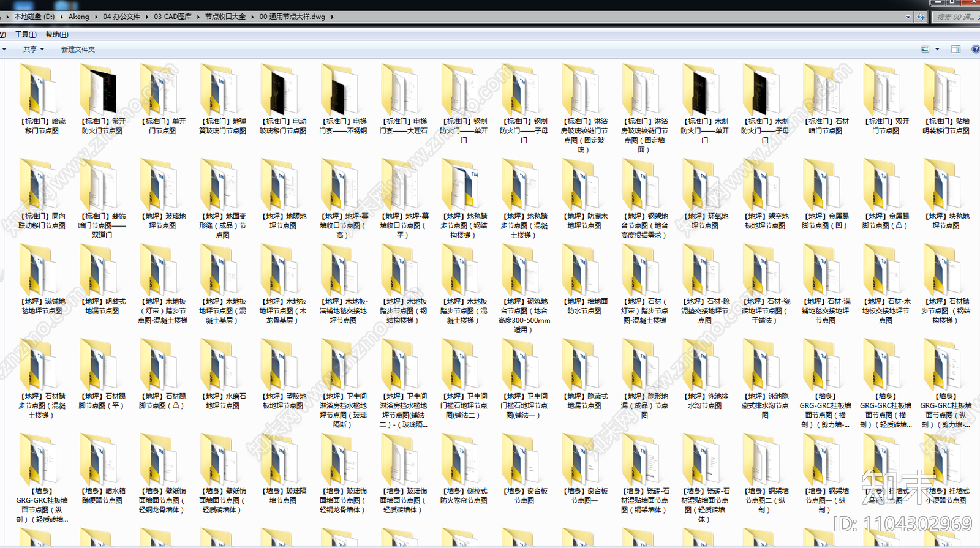
Task: Toggle the preview pane button
Action: click(x=956, y=50)
